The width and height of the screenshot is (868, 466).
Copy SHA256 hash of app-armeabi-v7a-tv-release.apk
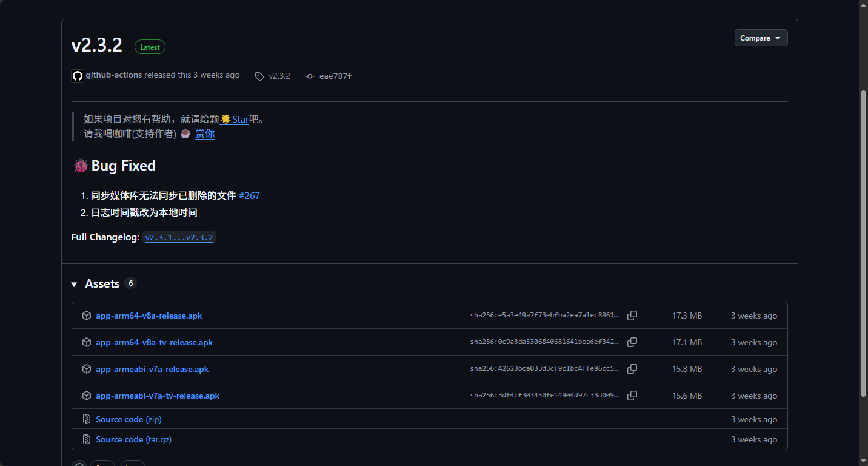(632, 396)
